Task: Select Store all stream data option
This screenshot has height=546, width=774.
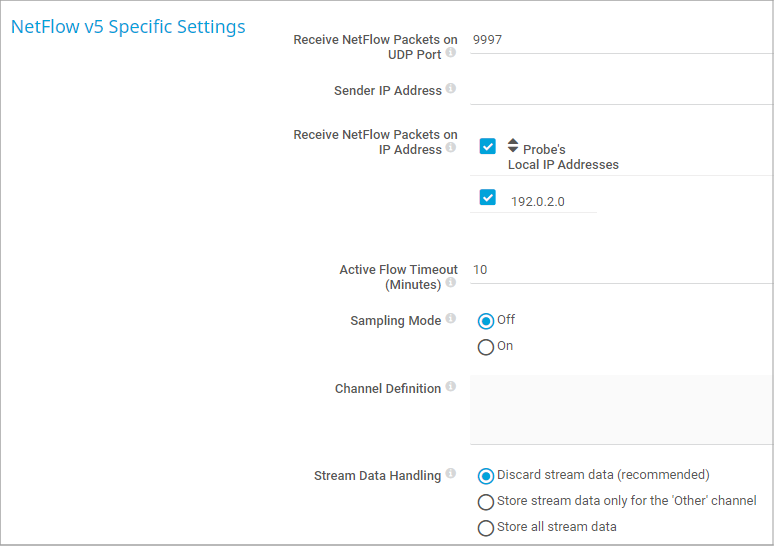Action: 486,528
